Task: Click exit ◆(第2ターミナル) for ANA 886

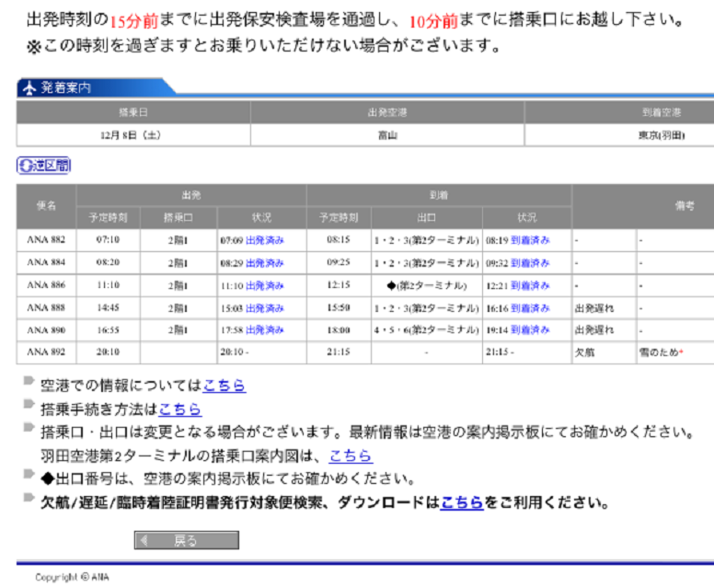Action: point(427,285)
